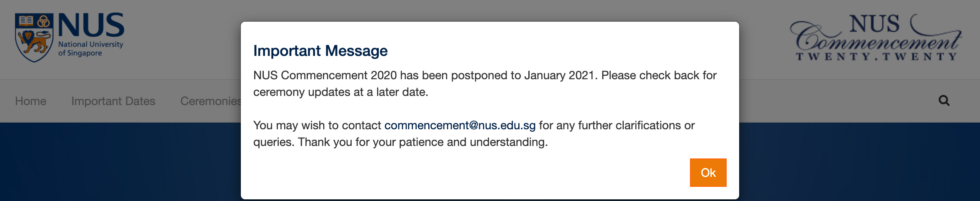Click the interlocking rings emblem on the crest

43,21
